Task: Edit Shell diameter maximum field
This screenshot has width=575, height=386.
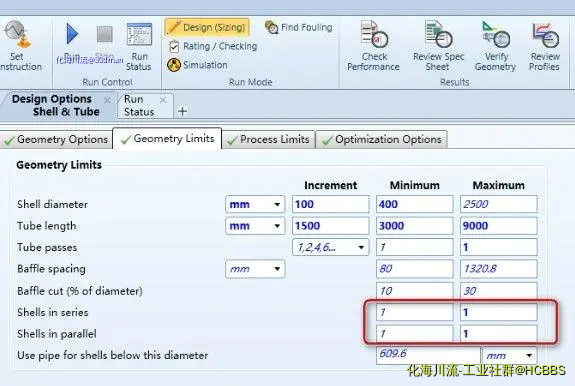Action: 499,204
